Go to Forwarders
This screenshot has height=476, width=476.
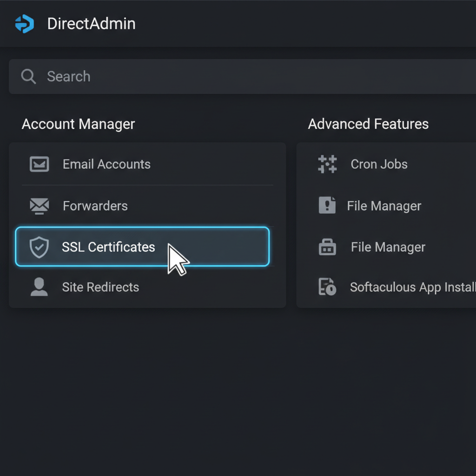[x=95, y=205]
